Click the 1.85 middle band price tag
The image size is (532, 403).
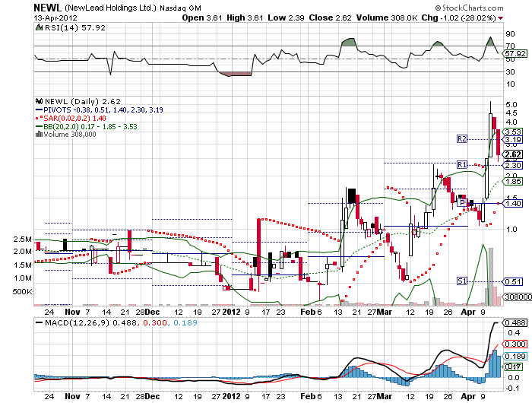(x=513, y=182)
